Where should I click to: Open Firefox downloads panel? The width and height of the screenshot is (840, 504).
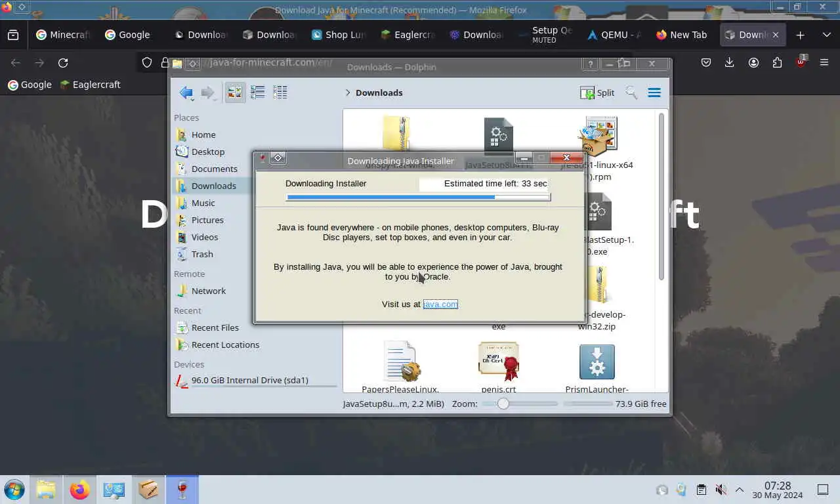click(730, 62)
